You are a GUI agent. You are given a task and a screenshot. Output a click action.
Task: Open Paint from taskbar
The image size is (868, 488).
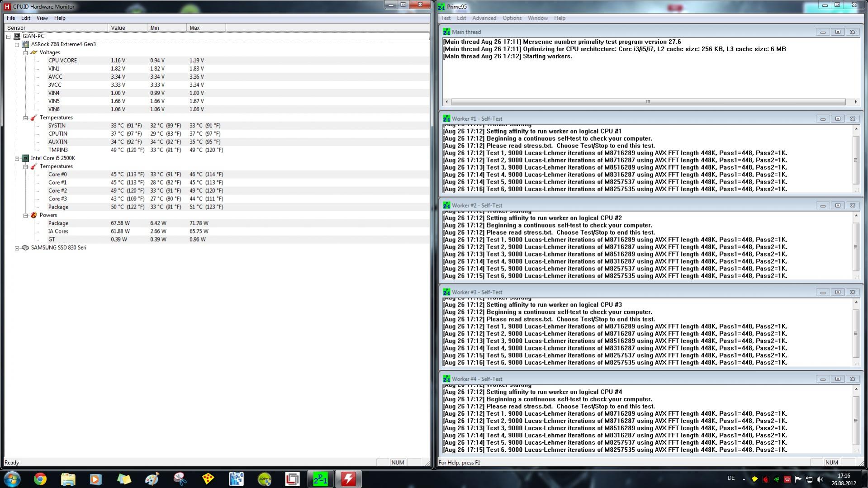[152, 479]
